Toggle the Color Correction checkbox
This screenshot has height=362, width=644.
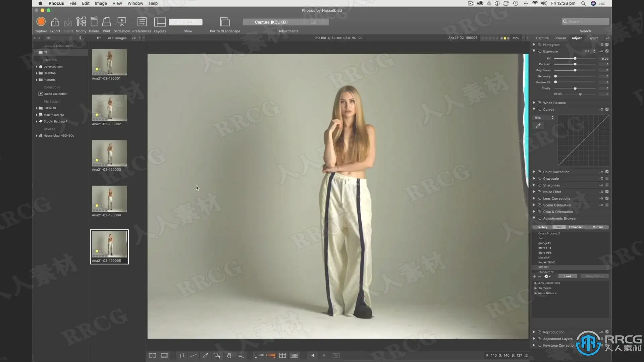click(x=607, y=172)
